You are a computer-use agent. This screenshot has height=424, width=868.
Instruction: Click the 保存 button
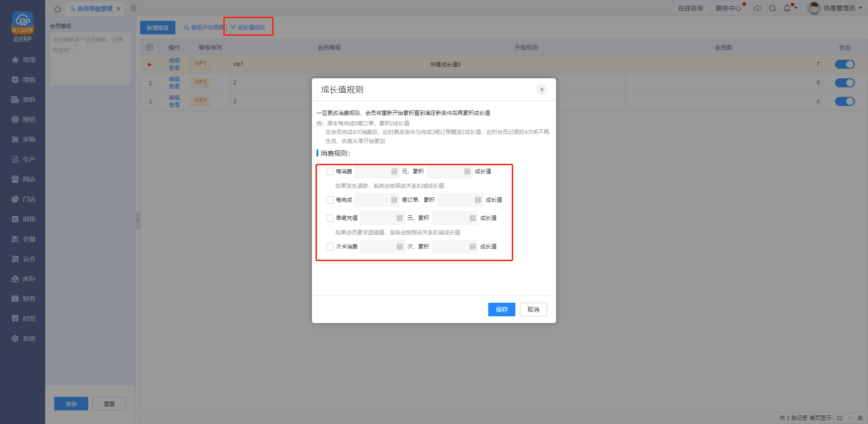(x=502, y=310)
